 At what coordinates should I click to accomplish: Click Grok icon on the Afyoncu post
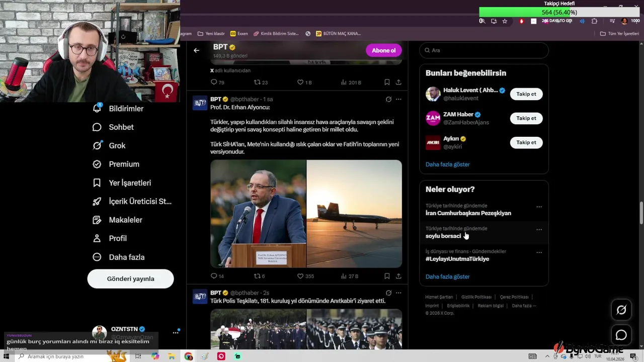pyautogui.click(x=388, y=99)
